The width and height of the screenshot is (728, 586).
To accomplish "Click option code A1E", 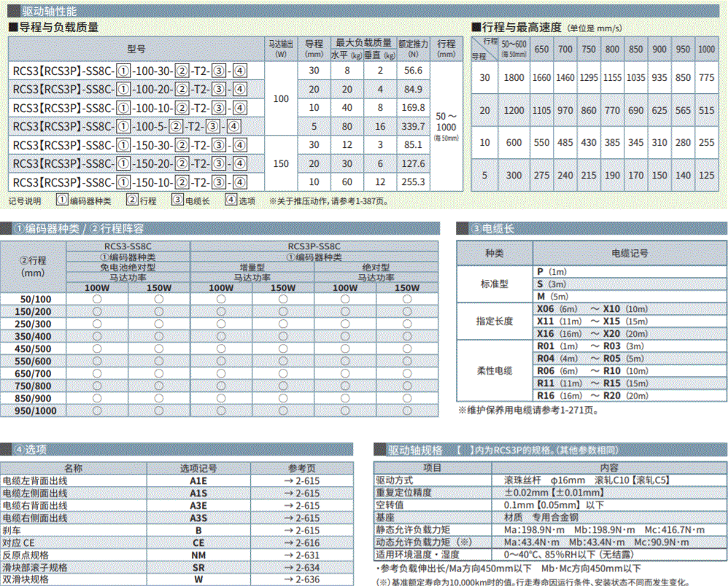I will [x=198, y=481].
